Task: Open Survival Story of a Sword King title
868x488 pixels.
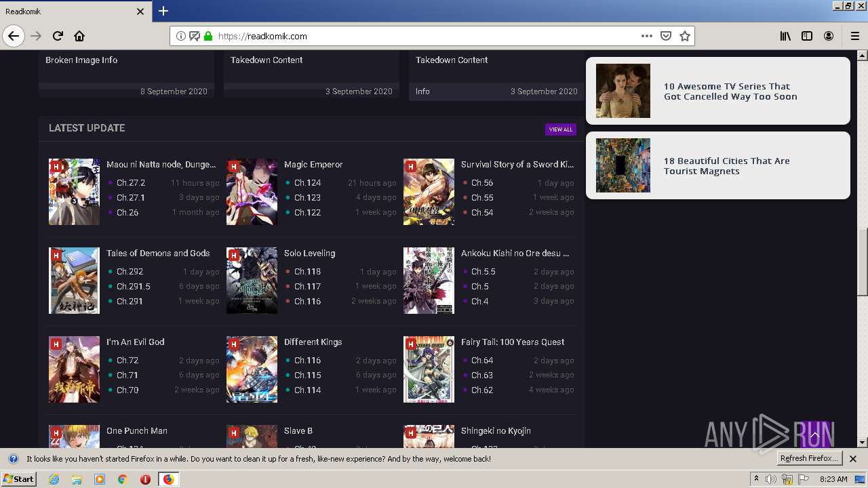Action: (x=517, y=165)
